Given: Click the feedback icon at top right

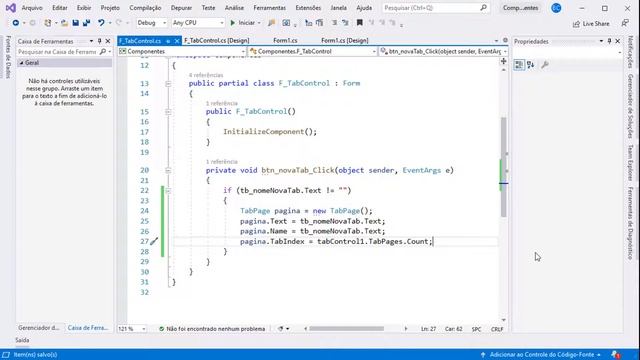Looking at the screenshot, I should click(625, 23).
